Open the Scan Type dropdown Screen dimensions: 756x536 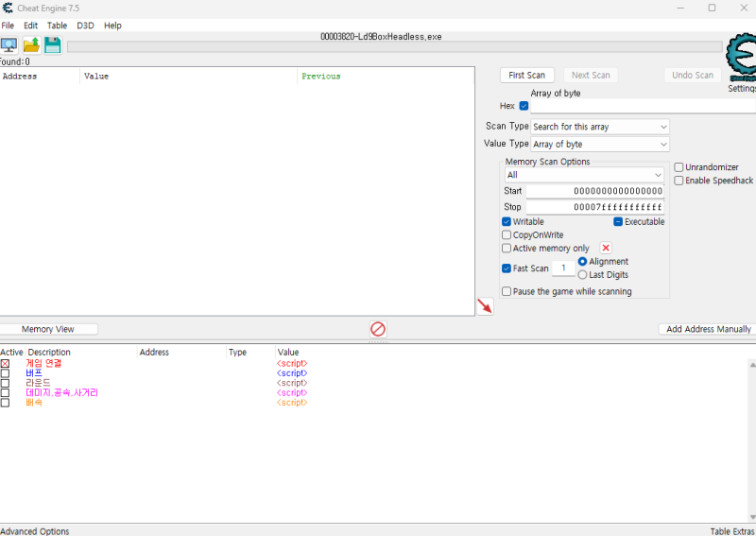coord(599,127)
